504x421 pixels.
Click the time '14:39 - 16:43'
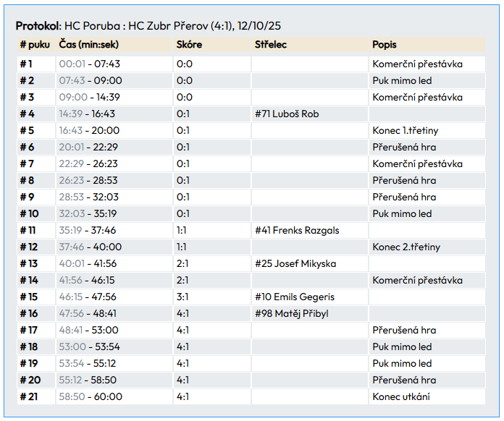coord(87,114)
